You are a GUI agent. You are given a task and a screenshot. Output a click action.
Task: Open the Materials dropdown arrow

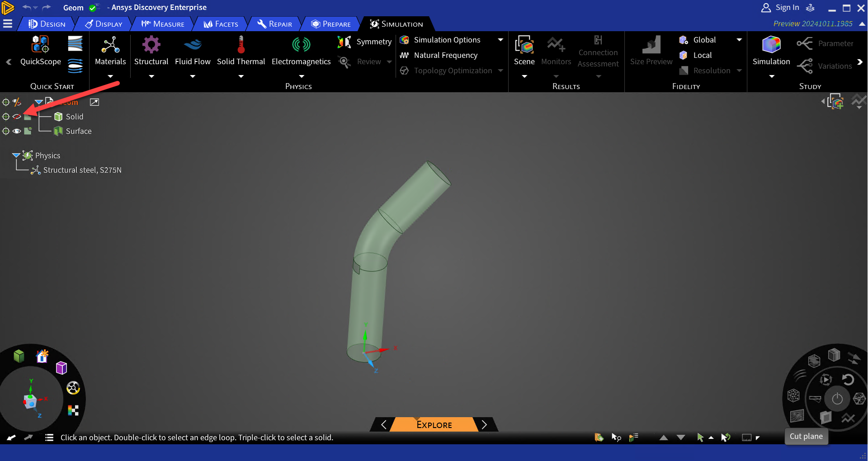pyautogui.click(x=110, y=76)
